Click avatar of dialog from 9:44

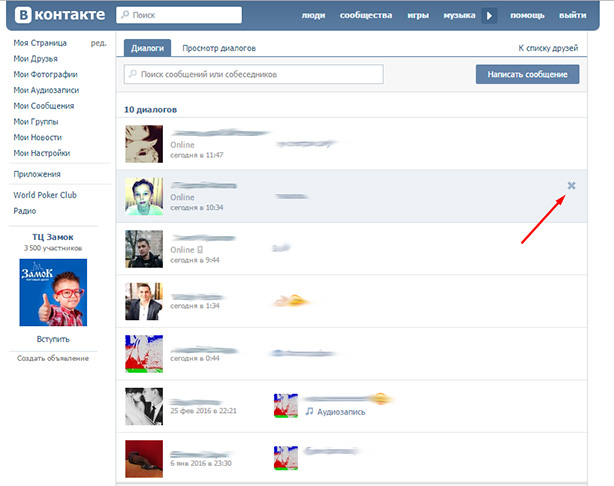pos(144,249)
